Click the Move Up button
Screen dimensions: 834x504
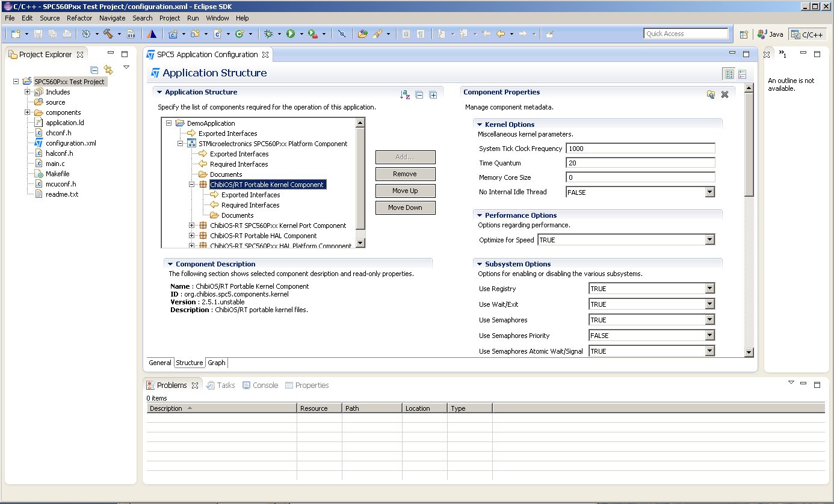pyautogui.click(x=405, y=191)
